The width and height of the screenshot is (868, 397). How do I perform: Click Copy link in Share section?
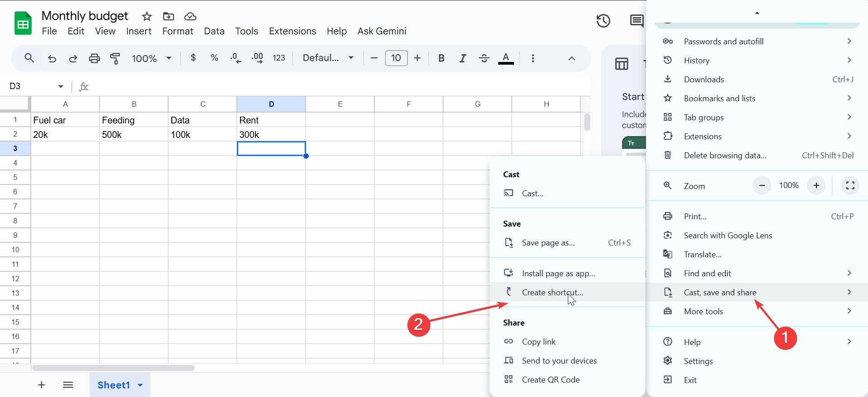pos(538,342)
